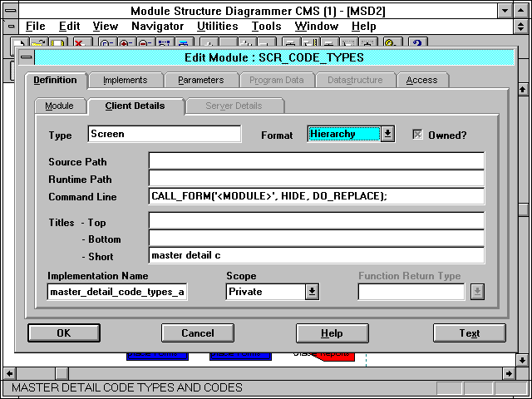Open the Navigator menu
This screenshot has width=532, height=399.
coord(157,27)
